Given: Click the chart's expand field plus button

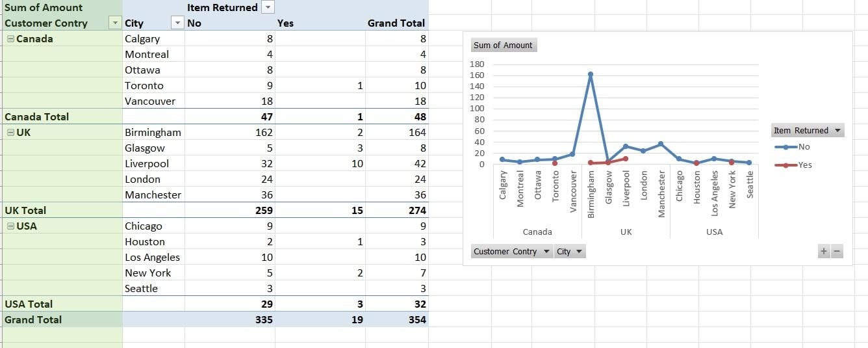Looking at the screenshot, I should [824, 251].
